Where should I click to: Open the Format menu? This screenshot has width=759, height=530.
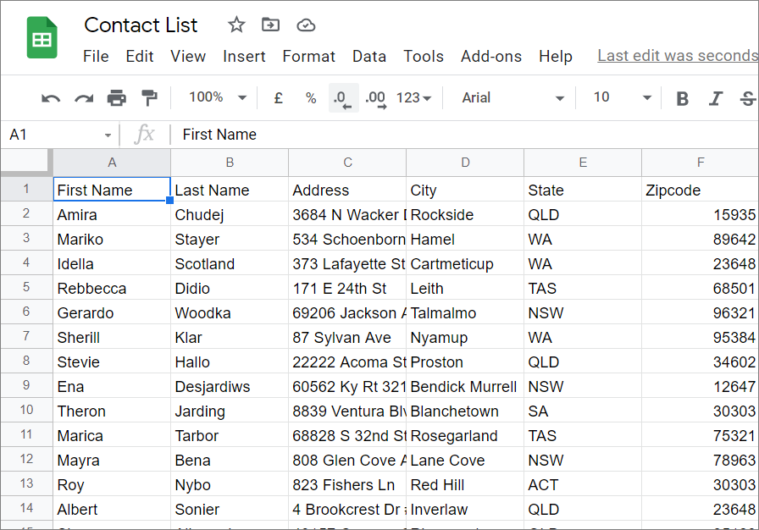309,56
